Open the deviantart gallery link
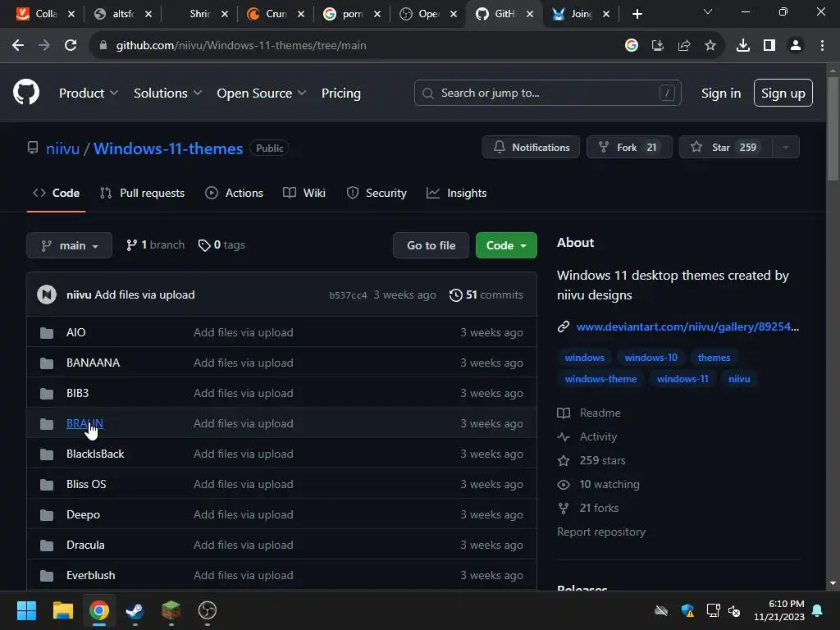This screenshot has height=630, width=840. point(687,326)
